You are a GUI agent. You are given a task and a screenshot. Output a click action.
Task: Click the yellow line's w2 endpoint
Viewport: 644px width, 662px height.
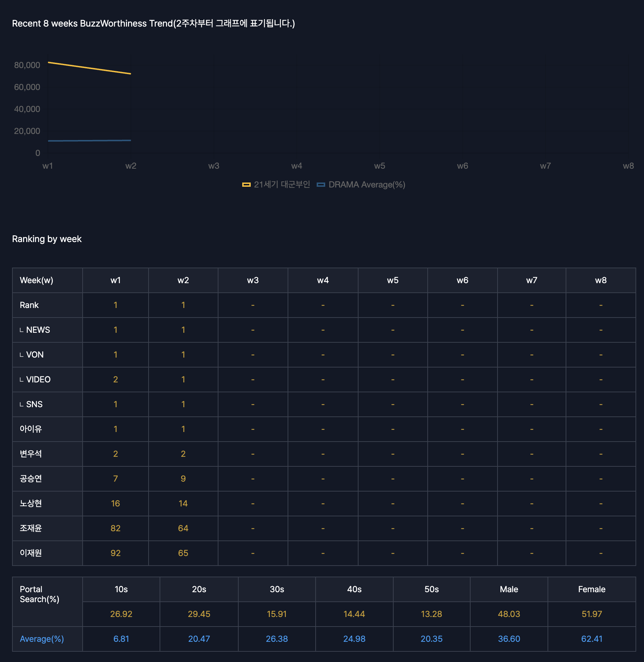tap(131, 74)
